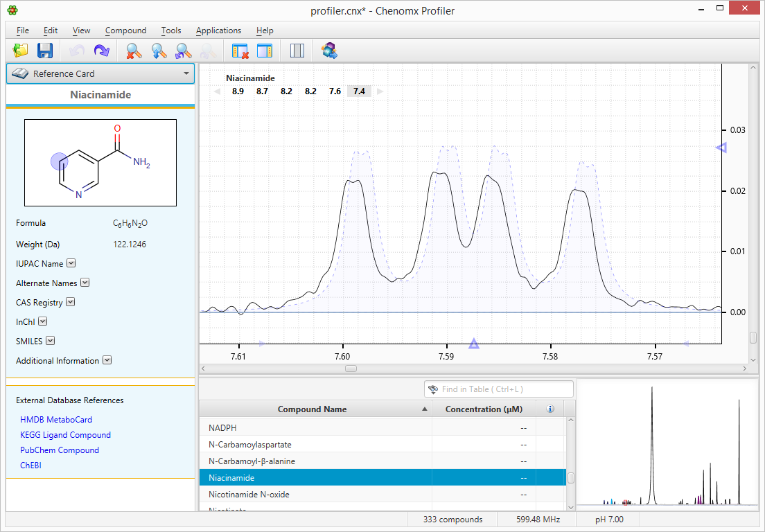Expand the IUPAC Name details
The image size is (765, 532).
(x=71, y=263)
